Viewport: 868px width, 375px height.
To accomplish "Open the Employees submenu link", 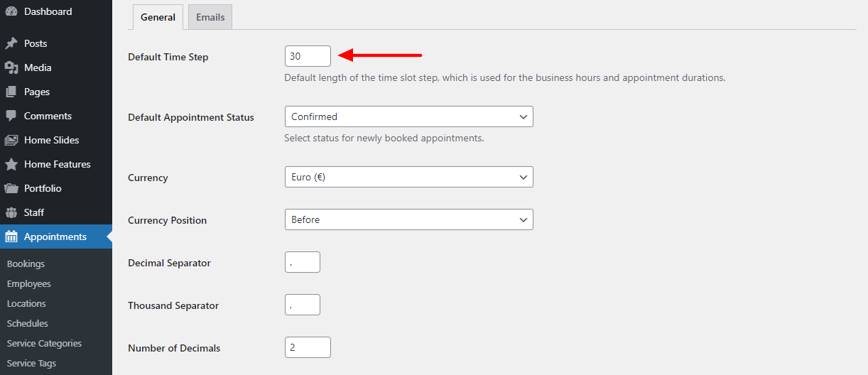I will [29, 283].
